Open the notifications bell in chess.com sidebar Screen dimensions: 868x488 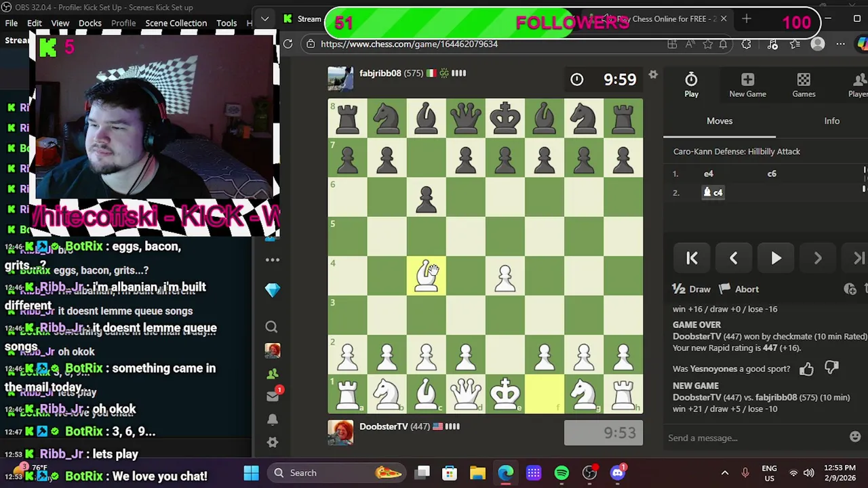tap(273, 420)
